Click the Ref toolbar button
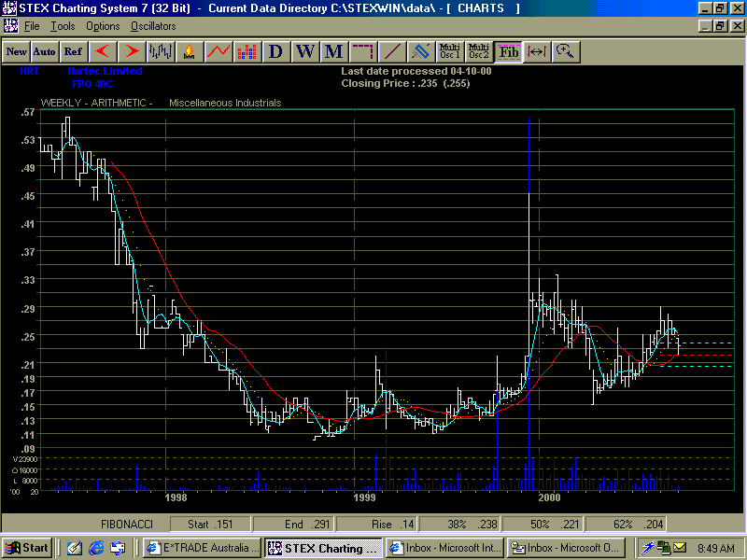747x560 pixels. click(x=74, y=51)
